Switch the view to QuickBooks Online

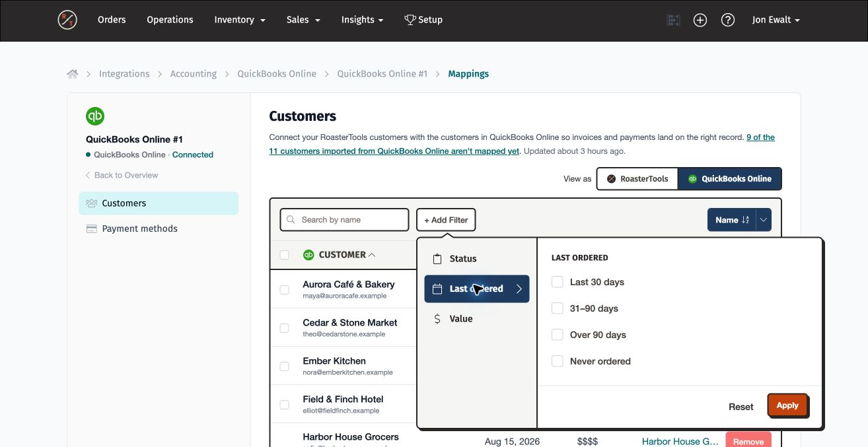730,179
